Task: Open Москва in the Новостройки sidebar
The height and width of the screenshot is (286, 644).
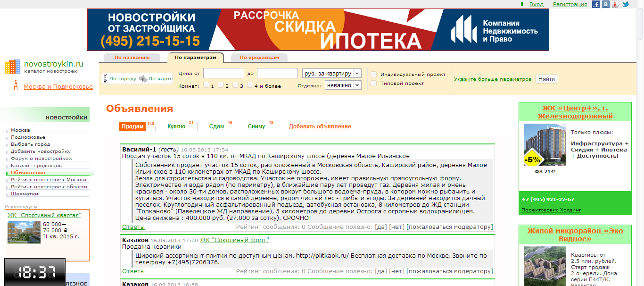Action: 20,130
